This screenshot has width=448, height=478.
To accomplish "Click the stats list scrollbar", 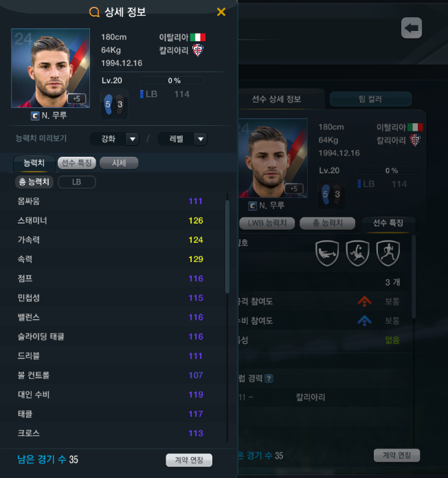I will [227, 247].
